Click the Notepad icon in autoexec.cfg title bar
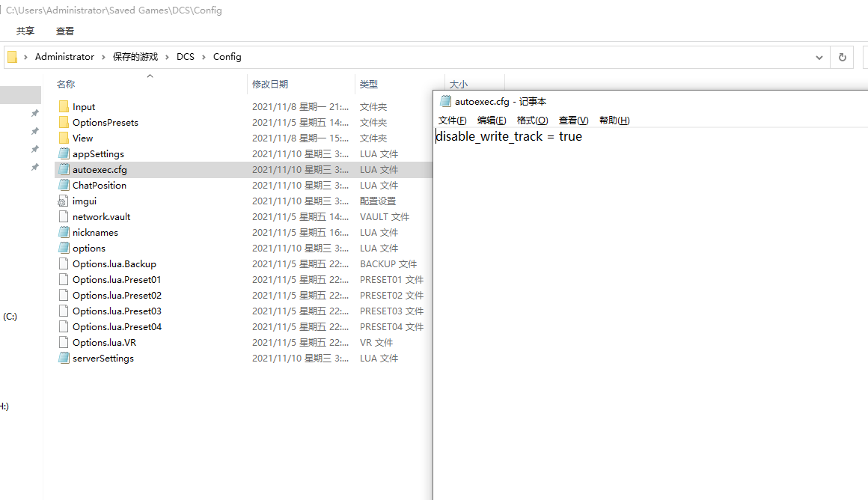 tap(445, 101)
